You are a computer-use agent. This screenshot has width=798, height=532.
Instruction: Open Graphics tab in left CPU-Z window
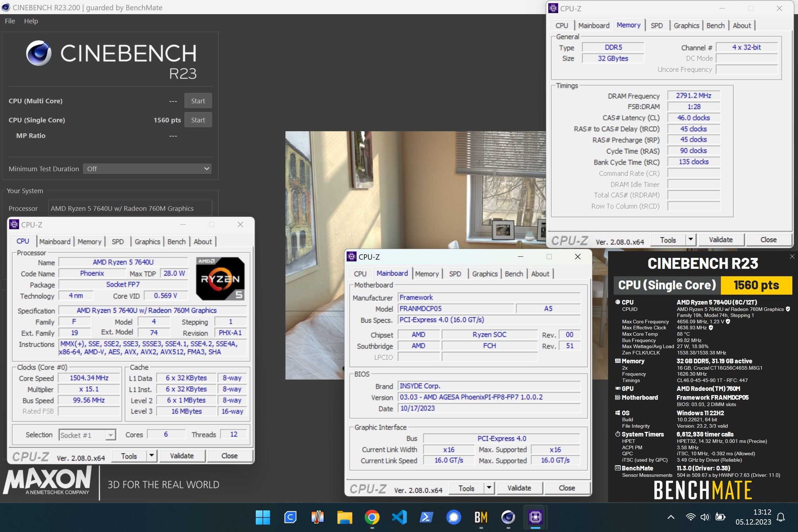[x=148, y=242]
